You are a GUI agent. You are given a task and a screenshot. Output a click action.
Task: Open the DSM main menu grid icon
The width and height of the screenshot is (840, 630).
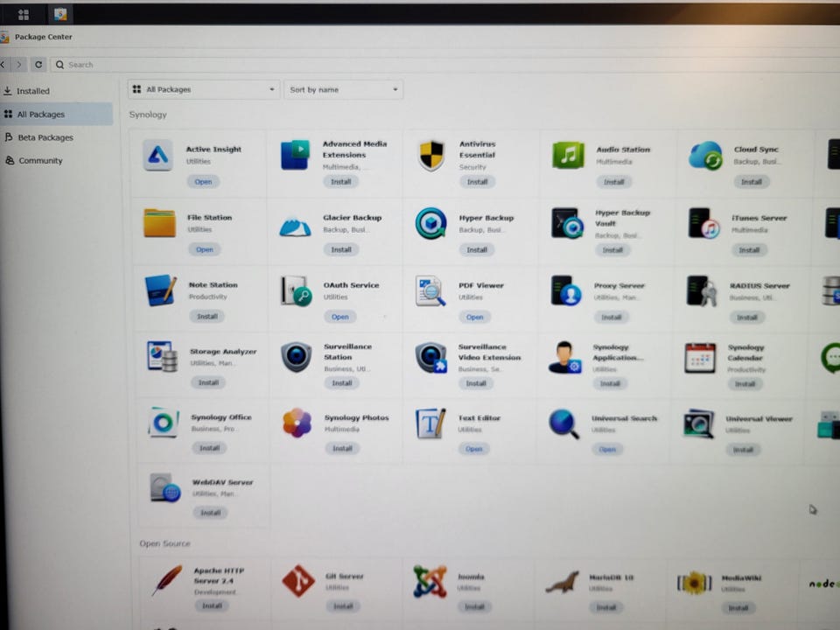pos(24,15)
